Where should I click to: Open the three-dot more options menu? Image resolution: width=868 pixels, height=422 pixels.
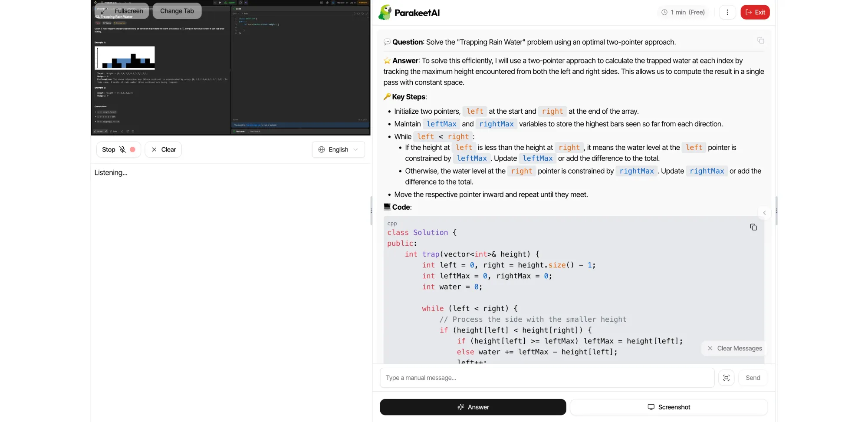727,12
